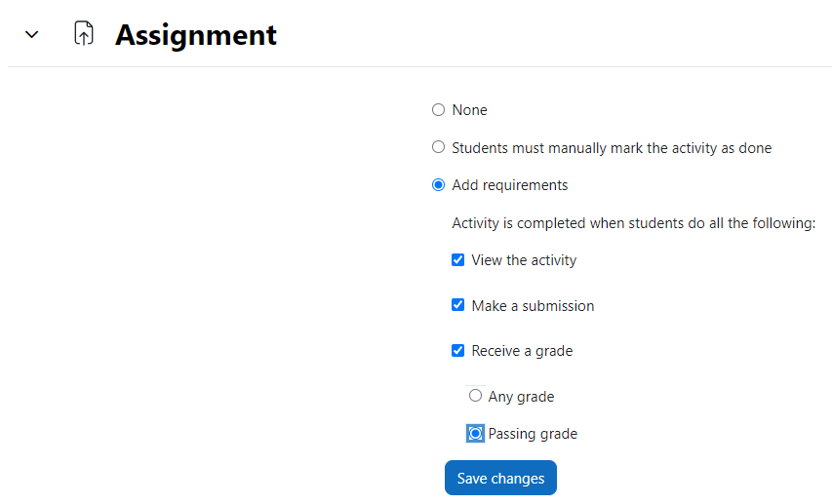Click the 'Make a submission' label text
This screenshot has height=504, width=832.
click(533, 306)
